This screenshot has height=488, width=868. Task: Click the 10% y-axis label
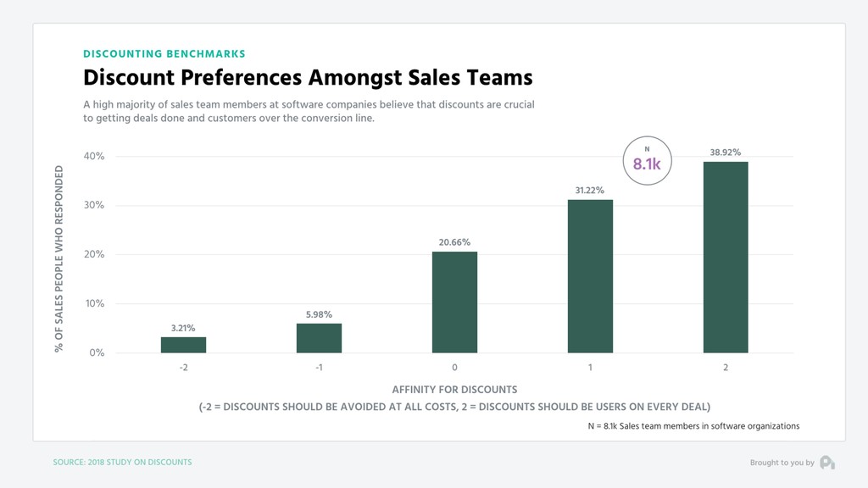tap(94, 304)
